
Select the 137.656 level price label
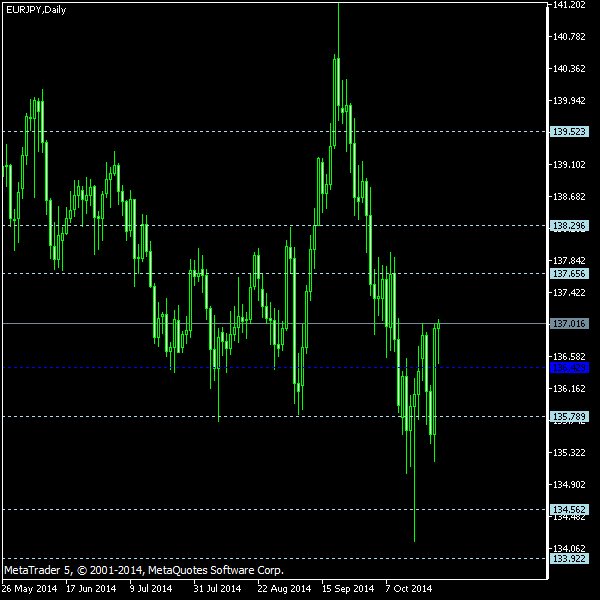click(569, 274)
